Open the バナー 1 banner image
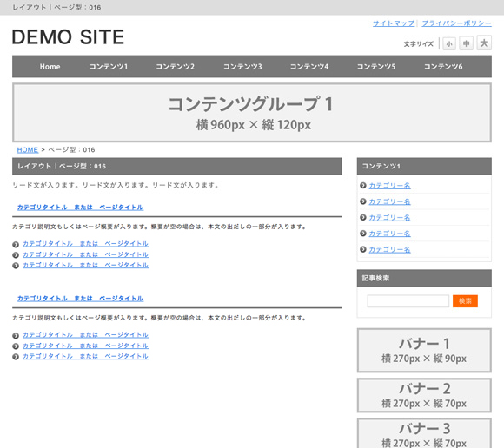This screenshot has height=448, width=504. (x=424, y=351)
